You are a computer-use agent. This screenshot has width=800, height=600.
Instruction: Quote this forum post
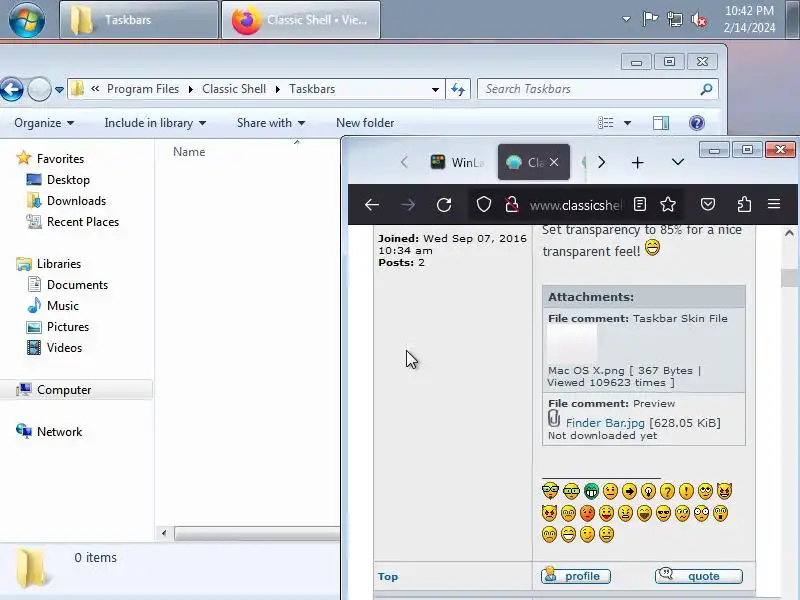coord(698,576)
